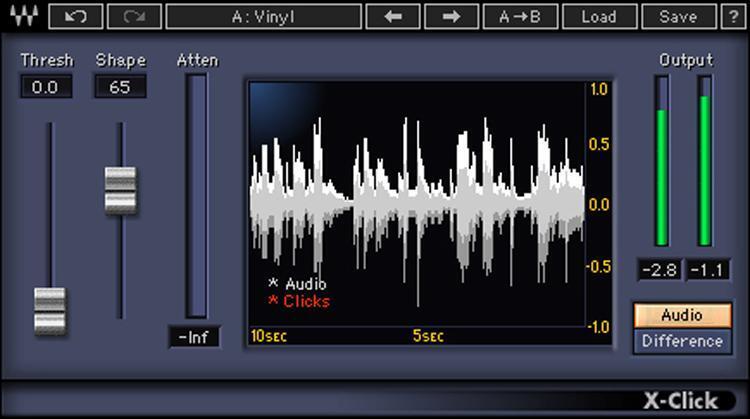Click the Atten meter -Inf readout
This screenshot has width=750, height=419.
pyautogui.click(x=194, y=337)
